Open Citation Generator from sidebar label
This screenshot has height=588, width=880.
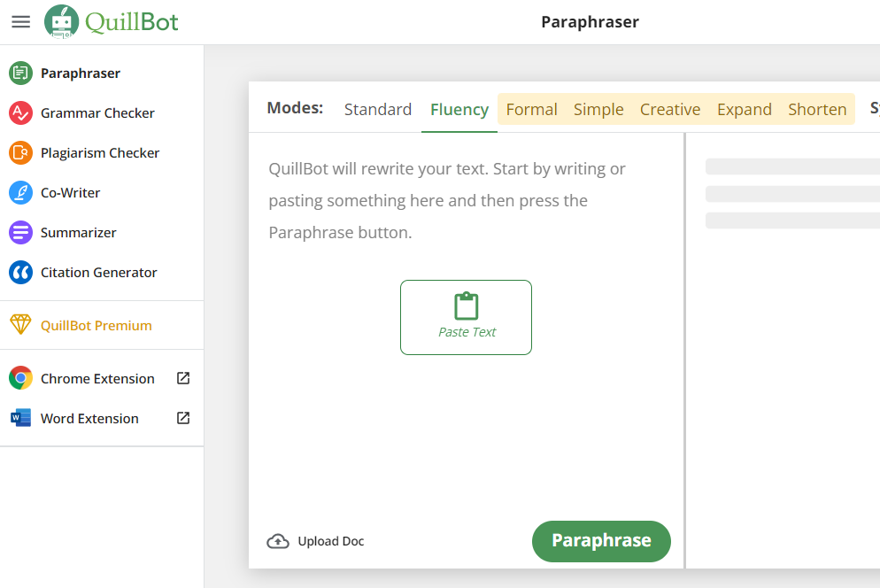click(x=99, y=273)
